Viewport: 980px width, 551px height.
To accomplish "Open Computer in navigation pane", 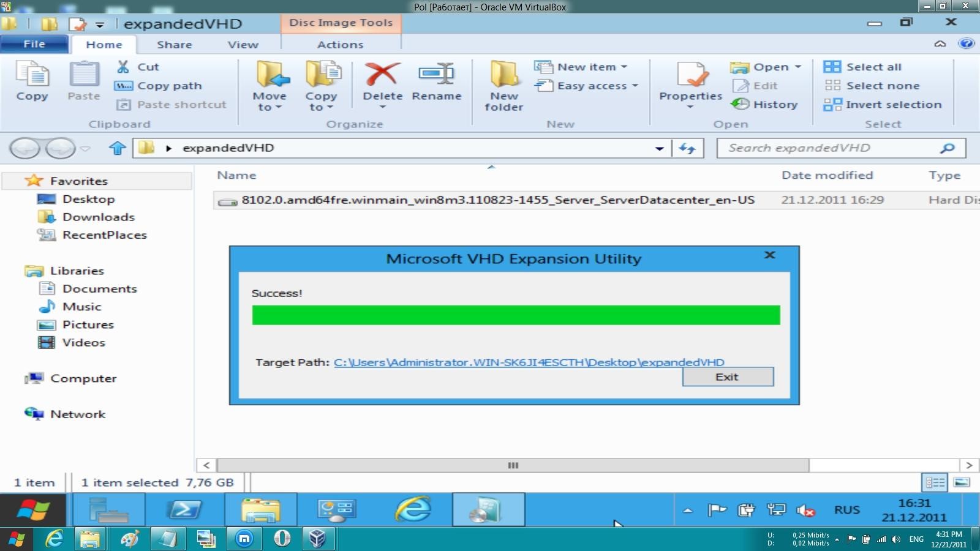I will 83,378.
